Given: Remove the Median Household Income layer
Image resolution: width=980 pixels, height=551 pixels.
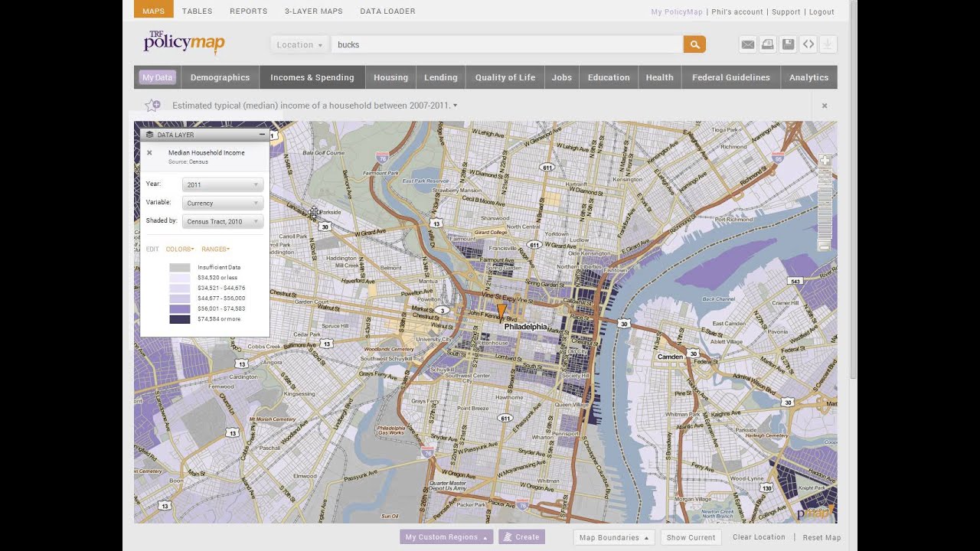Looking at the screenshot, I should pos(149,152).
